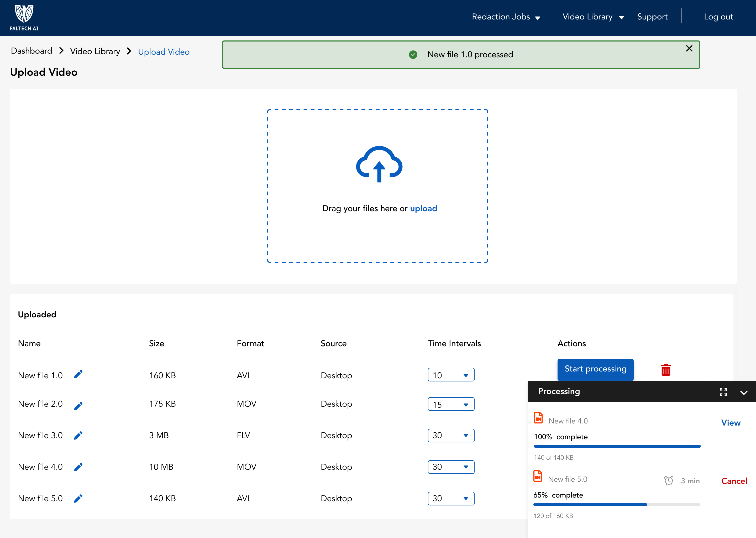Delete New file 1.0 with the trash icon
Screen dimensions: 756x538
(x=666, y=370)
